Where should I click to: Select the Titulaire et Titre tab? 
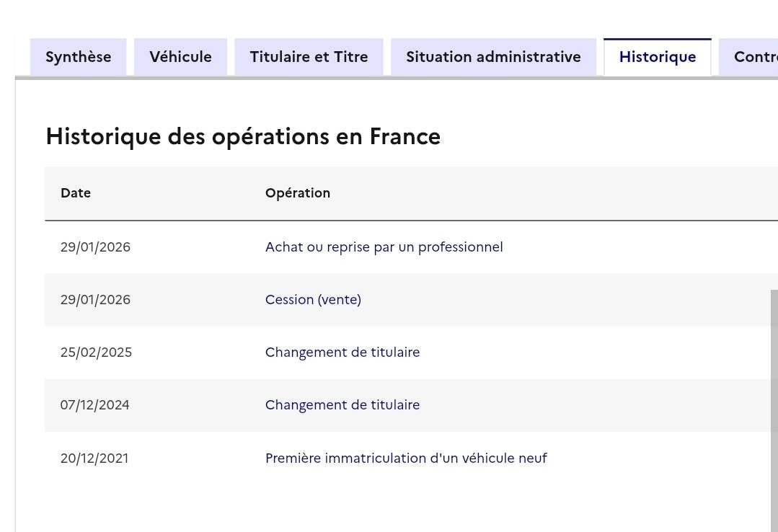click(309, 57)
